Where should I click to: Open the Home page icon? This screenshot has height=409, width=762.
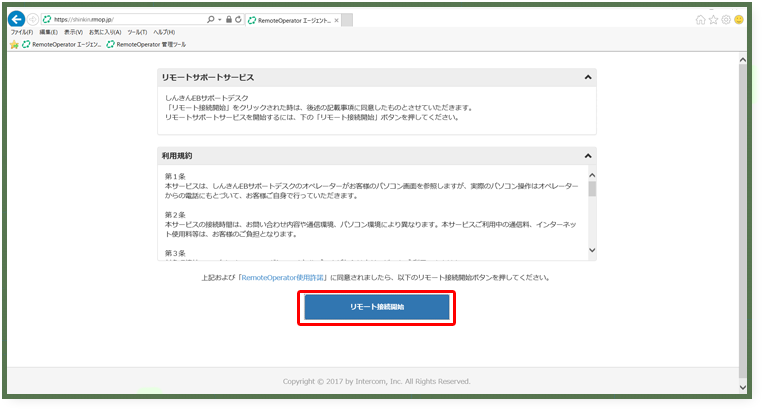point(701,19)
